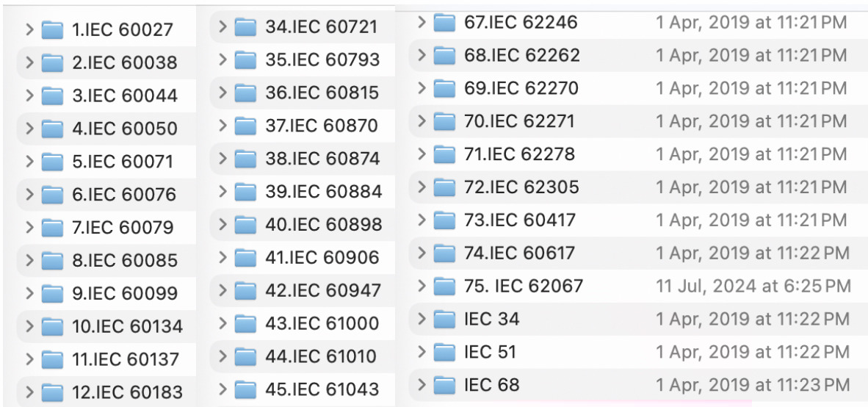Expand the 43.IEC 61000 disclosure arrow

coord(223,323)
